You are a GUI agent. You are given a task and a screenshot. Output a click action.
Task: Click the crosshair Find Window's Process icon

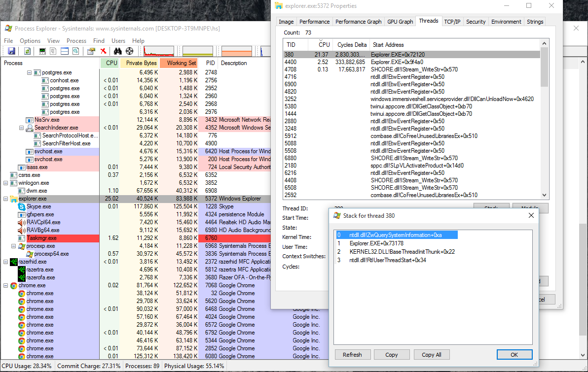coord(129,51)
